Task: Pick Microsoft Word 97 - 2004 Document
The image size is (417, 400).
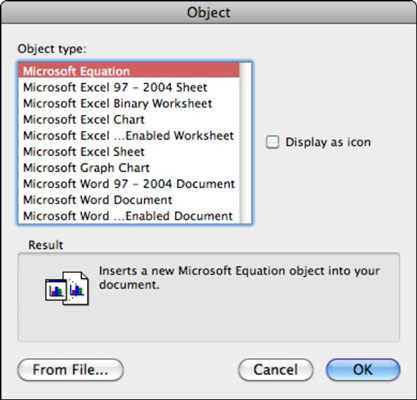Action: point(129,184)
